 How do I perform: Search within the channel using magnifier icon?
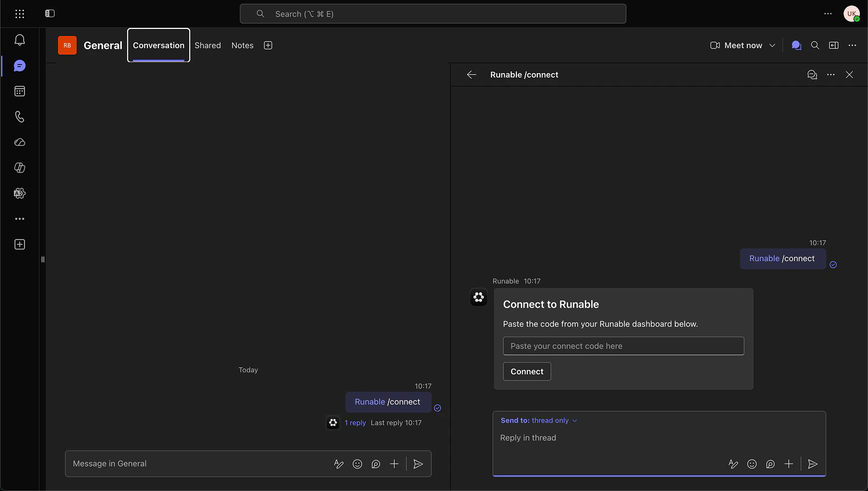click(x=815, y=45)
